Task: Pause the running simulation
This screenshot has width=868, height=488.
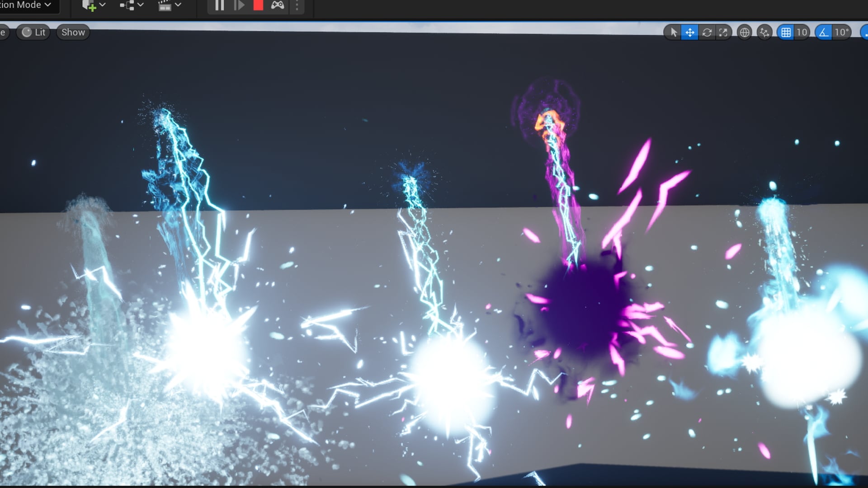Action: [219, 5]
